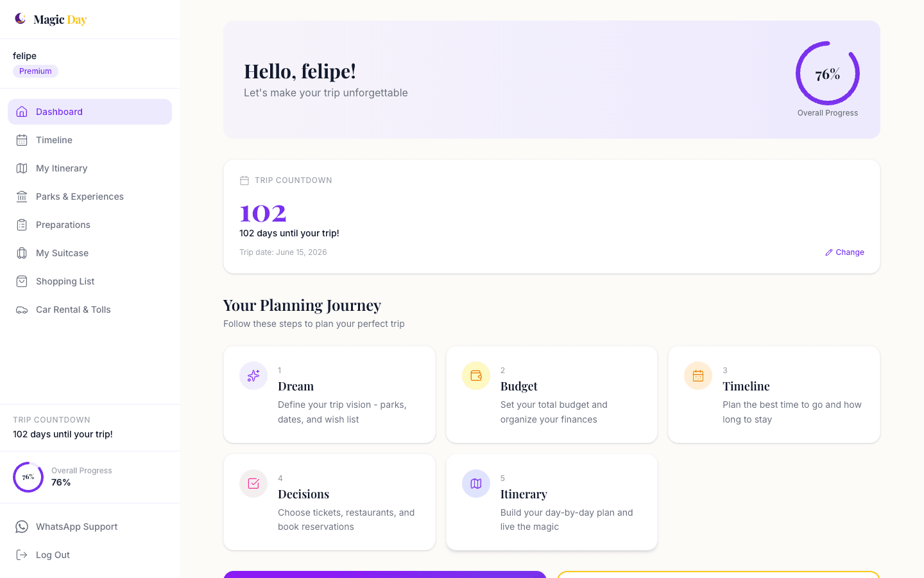The image size is (924, 578).
Task: Click the Magic Day moon logo icon
Action: [x=21, y=19]
